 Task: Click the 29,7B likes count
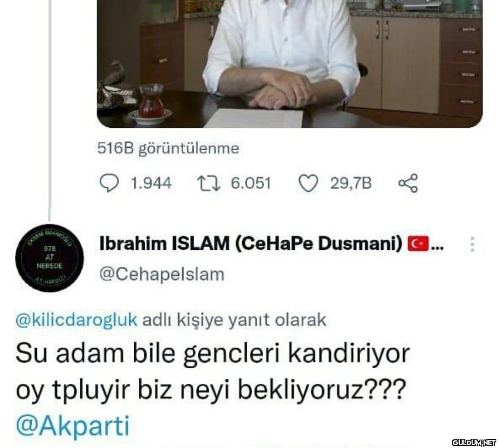click(350, 184)
